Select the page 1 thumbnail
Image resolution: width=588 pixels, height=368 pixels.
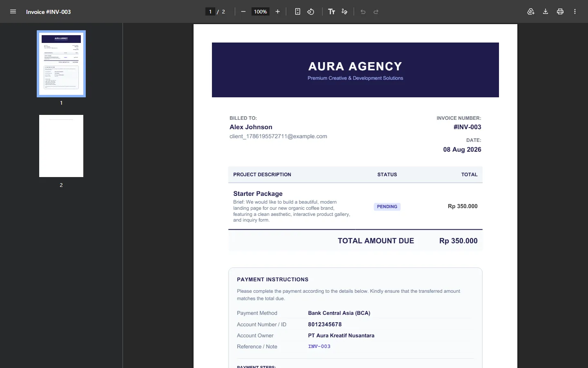pyautogui.click(x=61, y=64)
